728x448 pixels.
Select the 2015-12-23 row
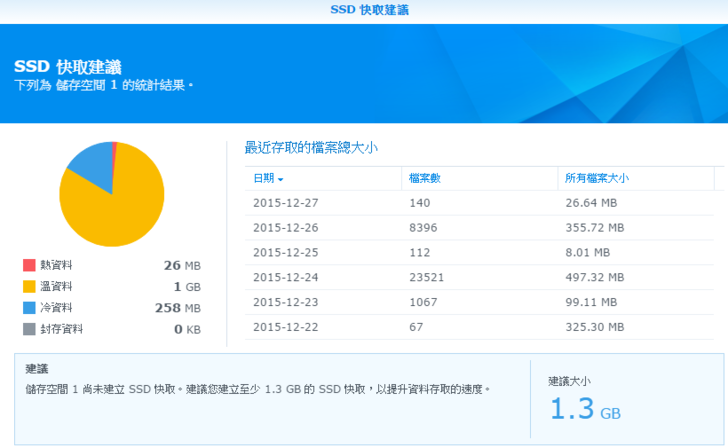point(480,301)
